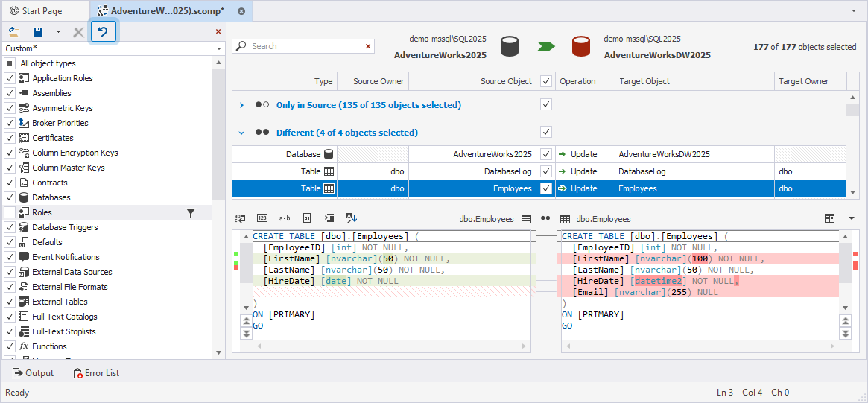Screen dimensions: 868x403
Task: Click the green direction arrow between databases
Action: point(547,46)
